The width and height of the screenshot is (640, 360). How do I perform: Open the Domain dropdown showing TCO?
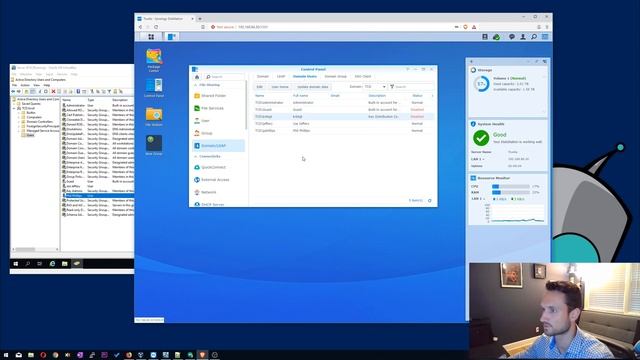point(375,87)
